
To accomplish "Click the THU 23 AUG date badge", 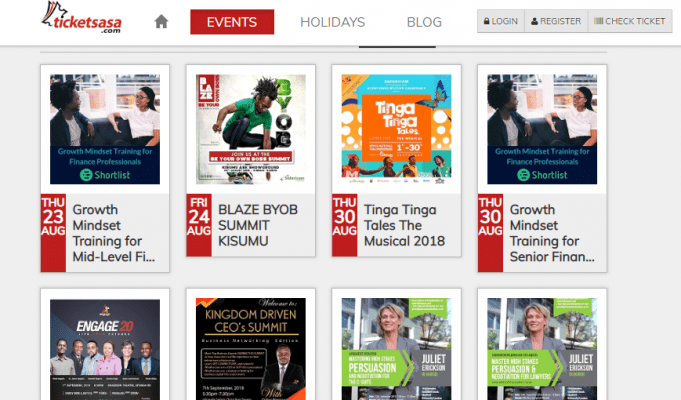I will click(53, 233).
